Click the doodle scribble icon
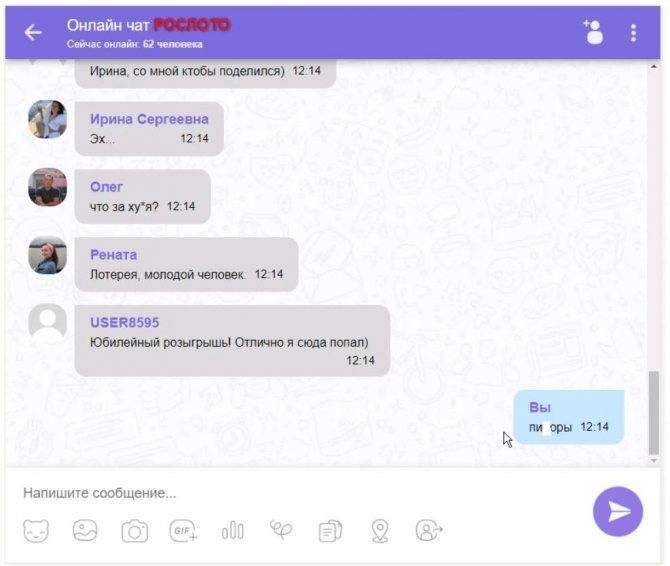The image size is (670, 566). [281, 530]
